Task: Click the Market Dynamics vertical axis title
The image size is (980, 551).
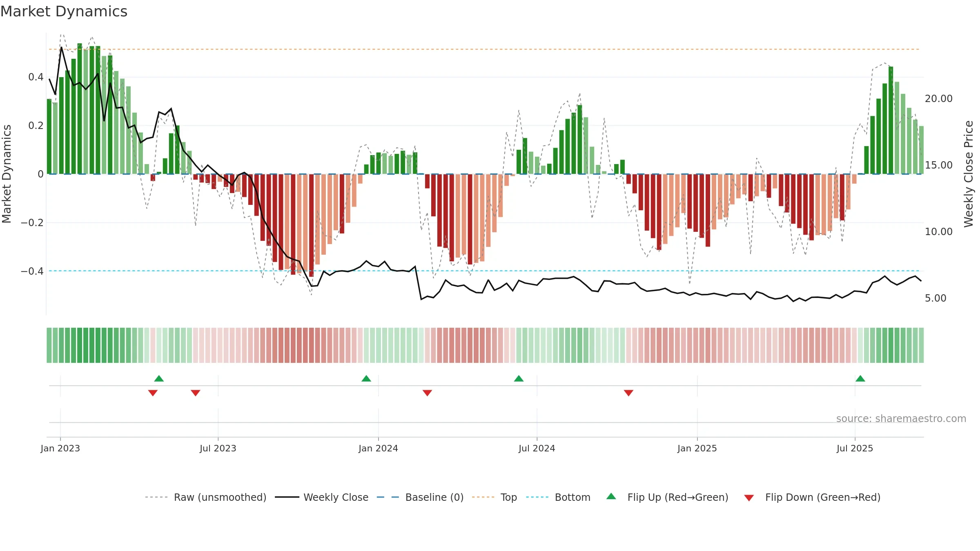Action: click(7, 174)
